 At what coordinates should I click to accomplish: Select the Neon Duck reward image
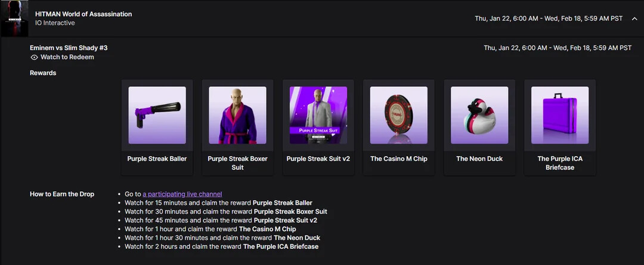click(479, 115)
